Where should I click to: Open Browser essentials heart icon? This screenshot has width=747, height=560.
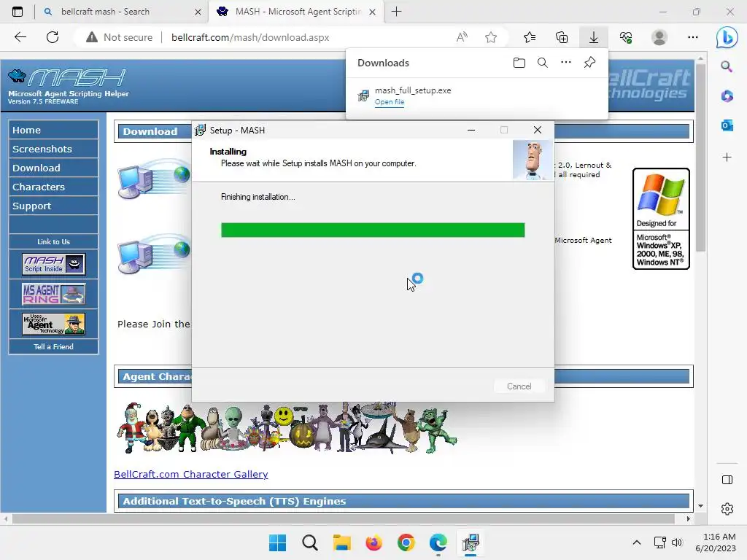tap(626, 37)
